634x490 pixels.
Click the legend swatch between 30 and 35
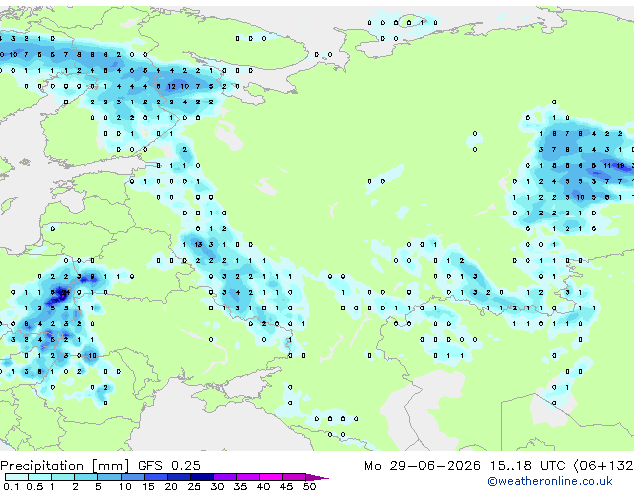[225, 477]
